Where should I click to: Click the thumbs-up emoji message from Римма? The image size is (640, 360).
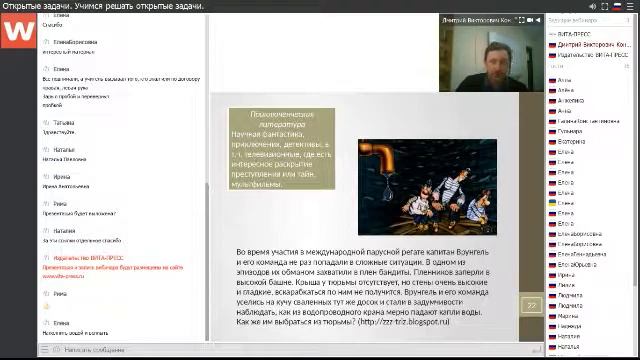pyautogui.click(x=46, y=306)
